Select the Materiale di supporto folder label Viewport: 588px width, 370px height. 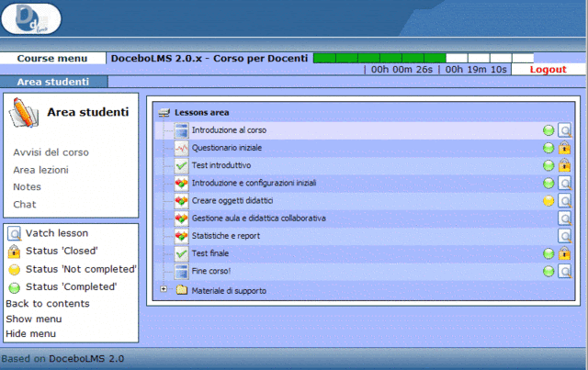coord(229,290)
